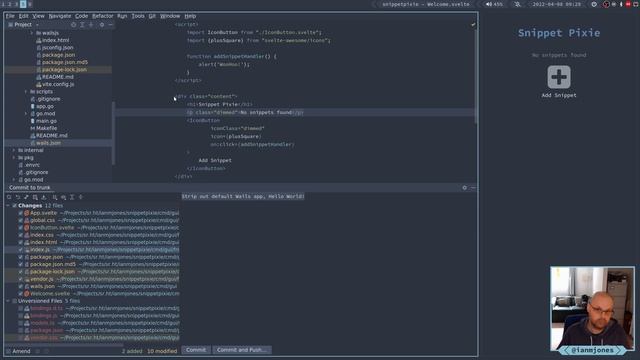The height and width of the screenshot is (360, 640).
Task: Collapse the Changes group
Action: tap(8, 206)
